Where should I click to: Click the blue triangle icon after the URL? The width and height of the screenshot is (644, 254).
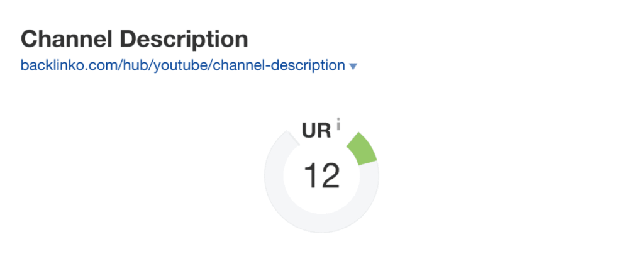point(353,66)
